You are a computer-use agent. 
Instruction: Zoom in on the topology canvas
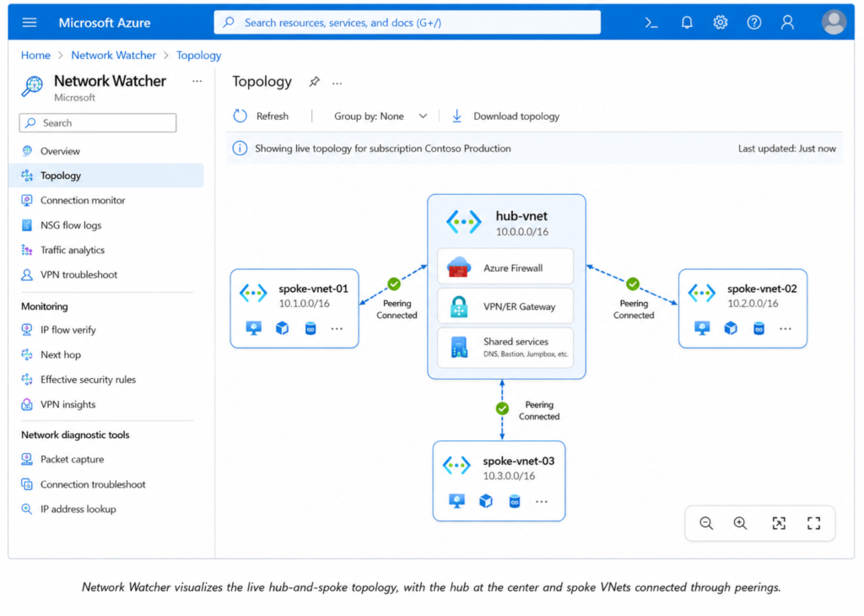click(x=740, y=523)
